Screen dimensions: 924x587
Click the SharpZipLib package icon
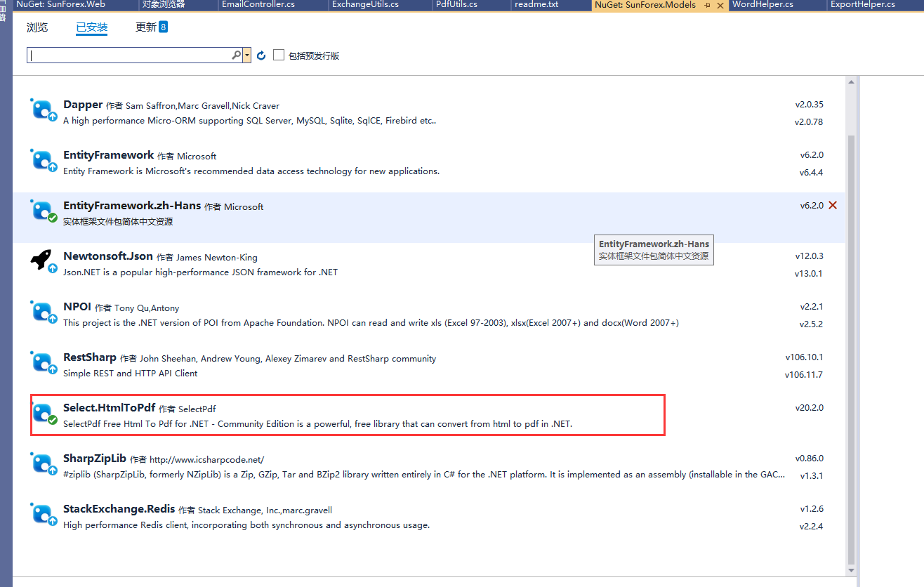pyautogui.click(x=43, y=464)
